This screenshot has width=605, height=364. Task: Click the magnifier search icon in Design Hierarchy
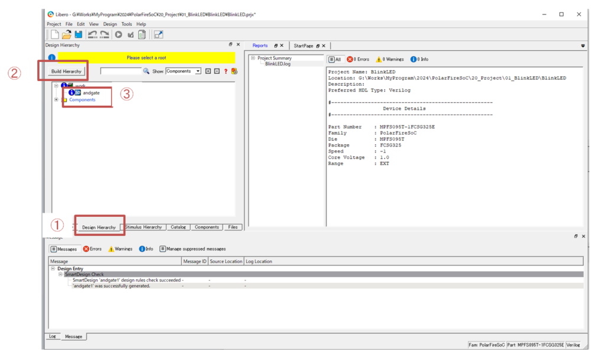(x=147, y=71)
